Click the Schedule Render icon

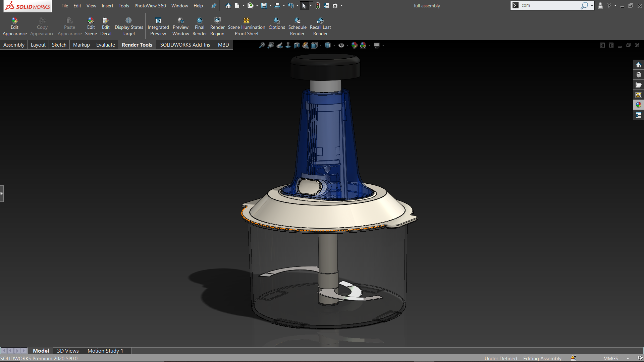click(297, 21)
